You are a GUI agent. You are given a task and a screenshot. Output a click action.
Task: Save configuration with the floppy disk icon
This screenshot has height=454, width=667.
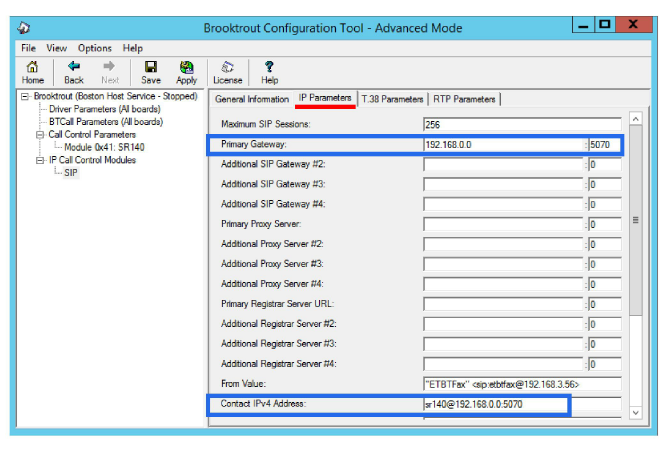(x=151, y=73)
